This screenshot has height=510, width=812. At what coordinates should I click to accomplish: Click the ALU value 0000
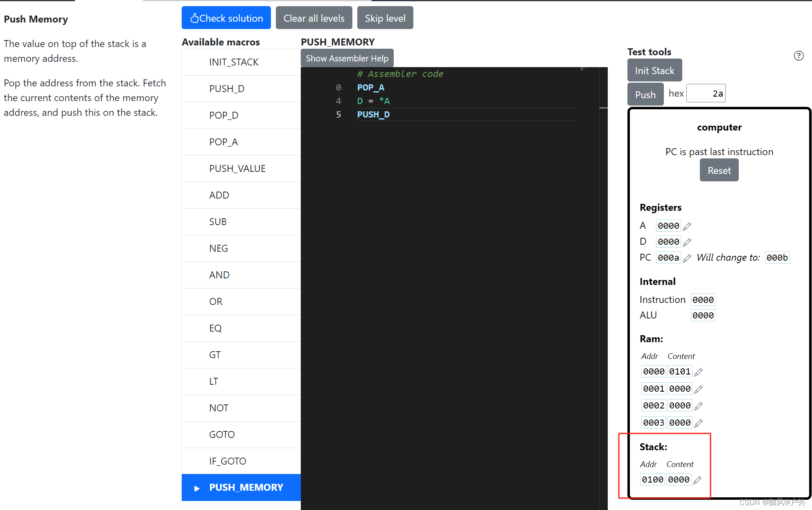(x=703, y=316)
